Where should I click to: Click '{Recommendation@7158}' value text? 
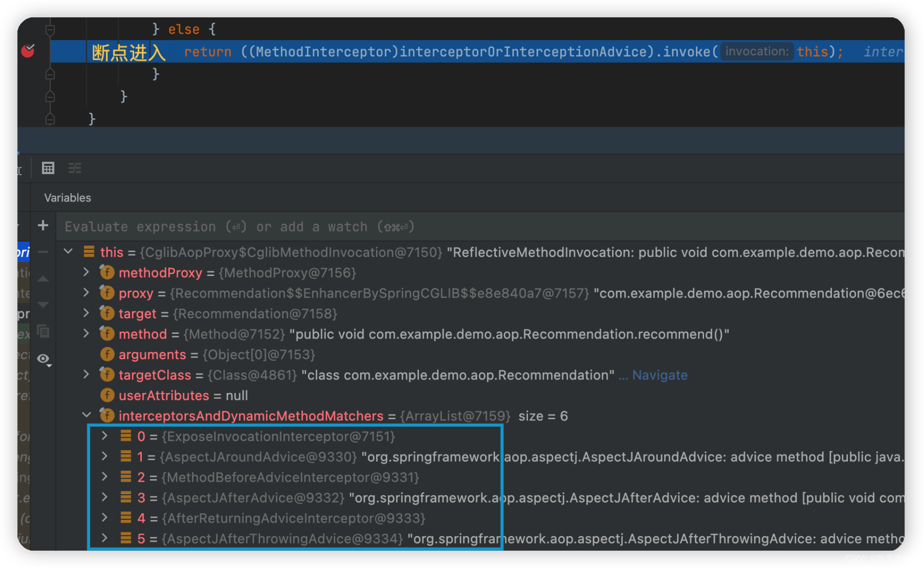coord(255,314)
